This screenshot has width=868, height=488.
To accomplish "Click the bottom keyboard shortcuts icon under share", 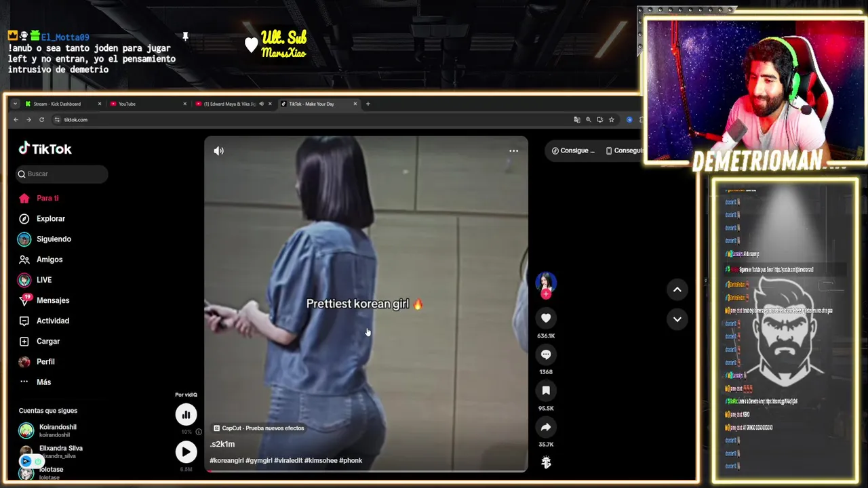I will click(x=546, y=462).
